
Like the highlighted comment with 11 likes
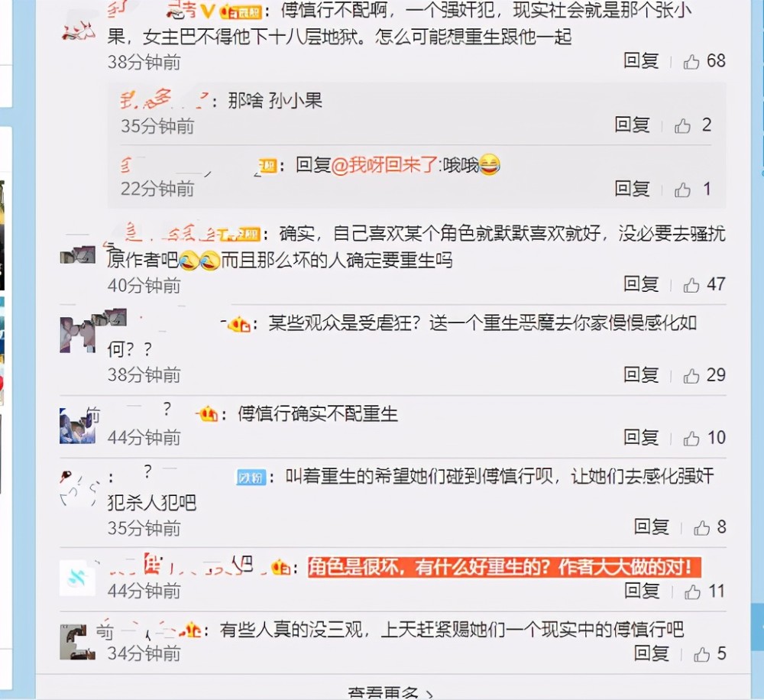(692, 591)
